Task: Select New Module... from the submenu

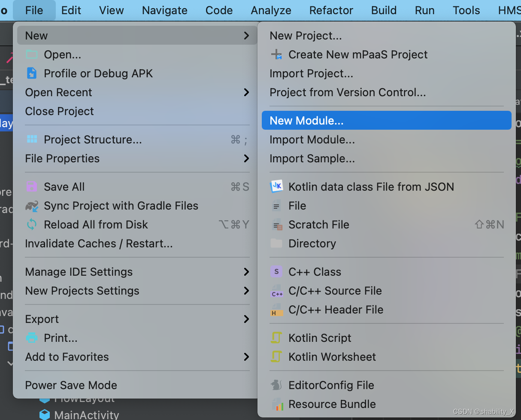Action: tap(306, 121)
